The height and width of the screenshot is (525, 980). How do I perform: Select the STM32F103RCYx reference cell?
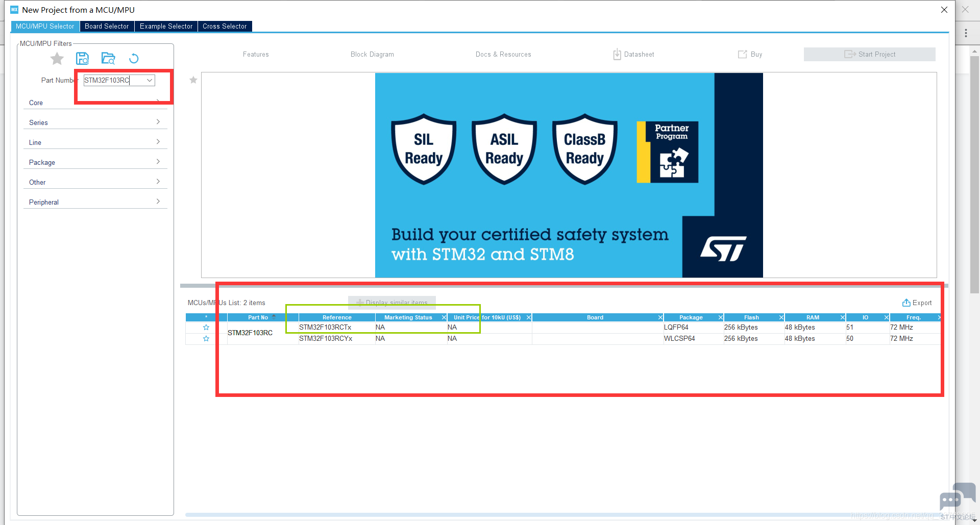(x=337, y=339)
